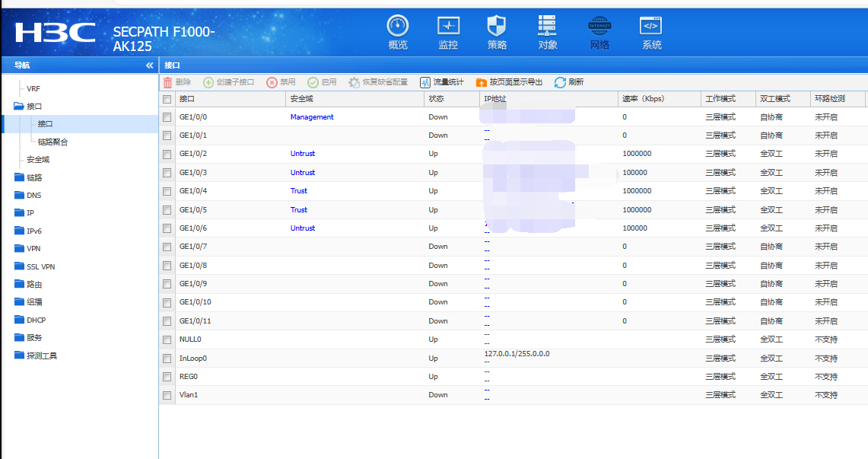Expand the 路由 routing folder
868x459 pixels.
34,285
